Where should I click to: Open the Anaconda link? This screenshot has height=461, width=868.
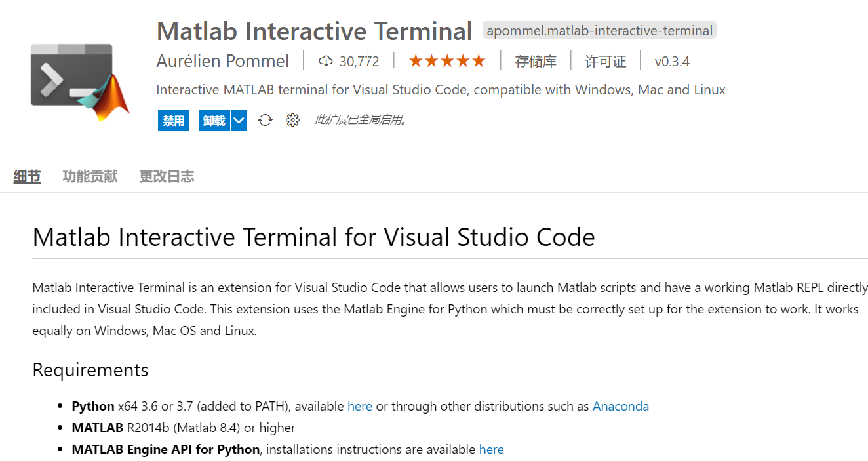click(620, 406)
